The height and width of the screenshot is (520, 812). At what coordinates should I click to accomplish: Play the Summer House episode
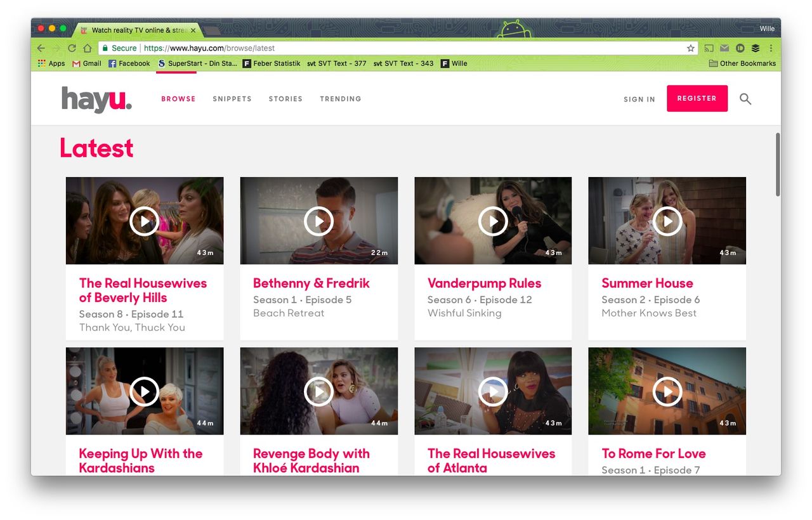coord(667,221)
